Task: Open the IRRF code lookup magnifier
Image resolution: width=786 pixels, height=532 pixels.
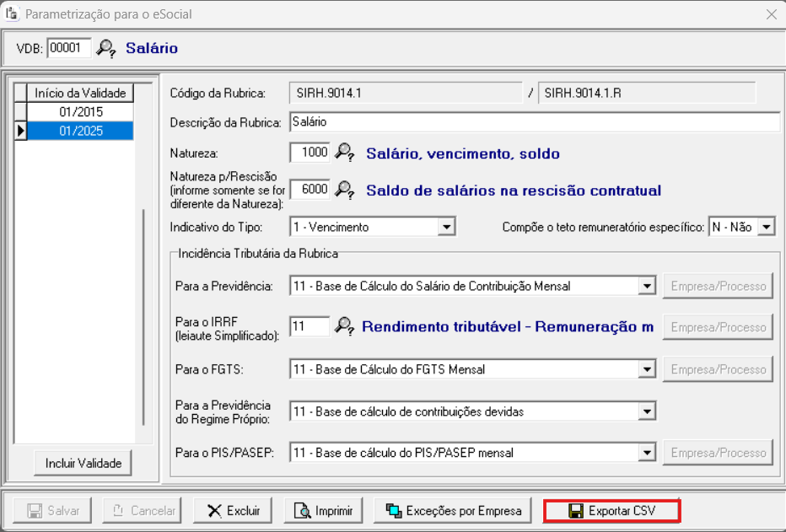Action: click(x=344, y=326)
